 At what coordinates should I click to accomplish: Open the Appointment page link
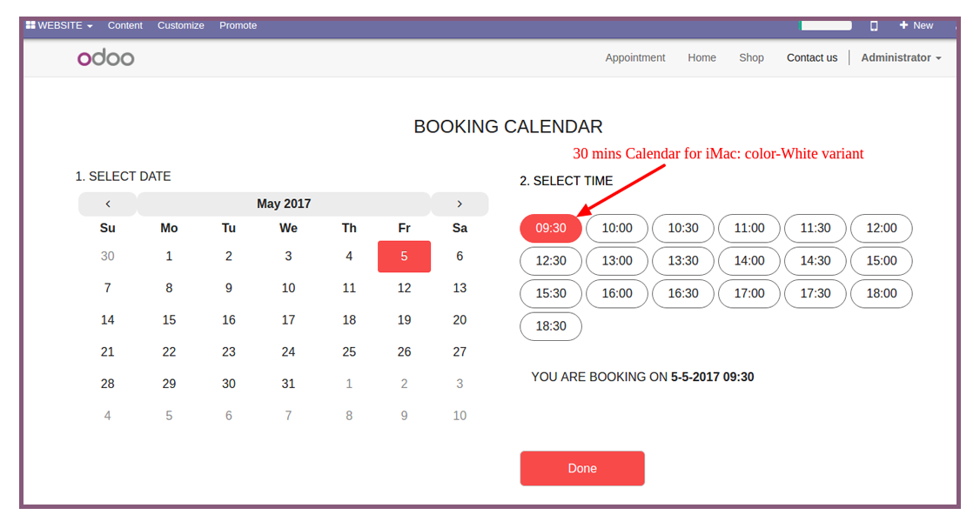[635, 57]
